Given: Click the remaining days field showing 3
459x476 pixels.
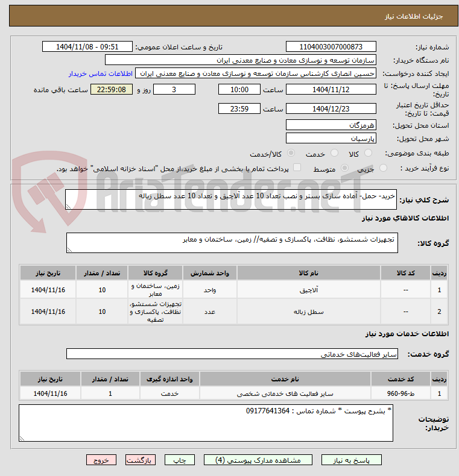Looking at the screenshot, I should click(x=174, y=90).
